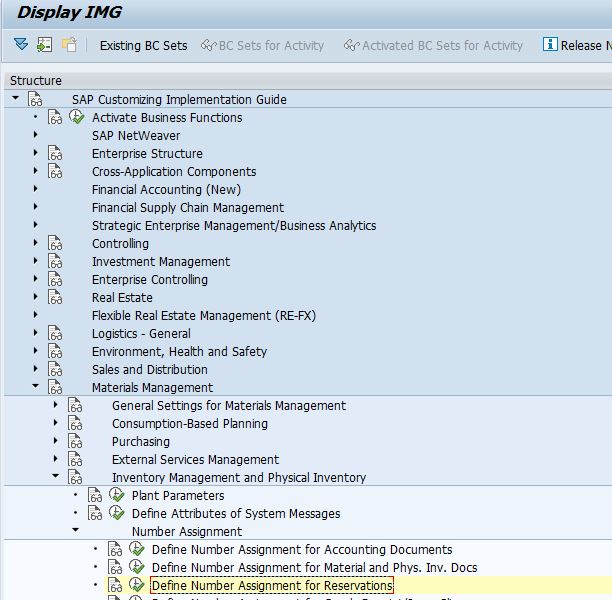
Task: Collapse the Materials Management node
Action: [36, 386]
